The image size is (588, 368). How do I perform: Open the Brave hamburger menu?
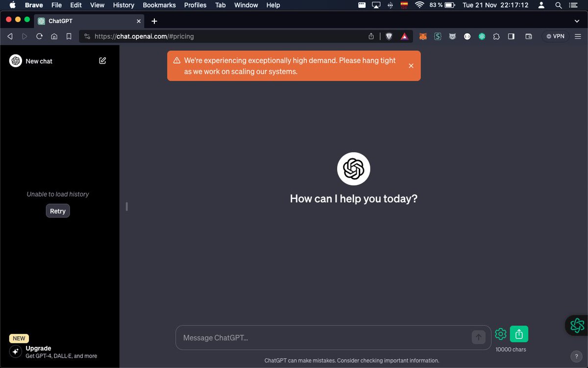[577, 36]
